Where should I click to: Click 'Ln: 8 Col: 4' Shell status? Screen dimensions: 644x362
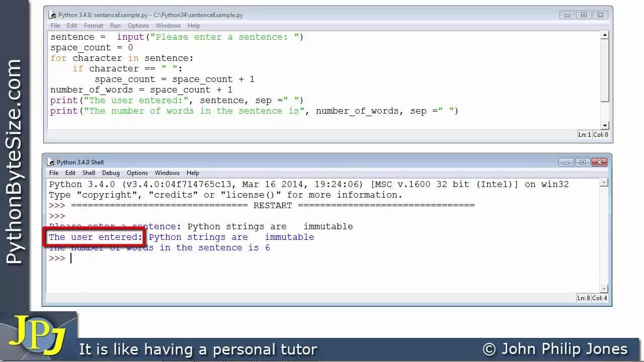click(593, 298)
